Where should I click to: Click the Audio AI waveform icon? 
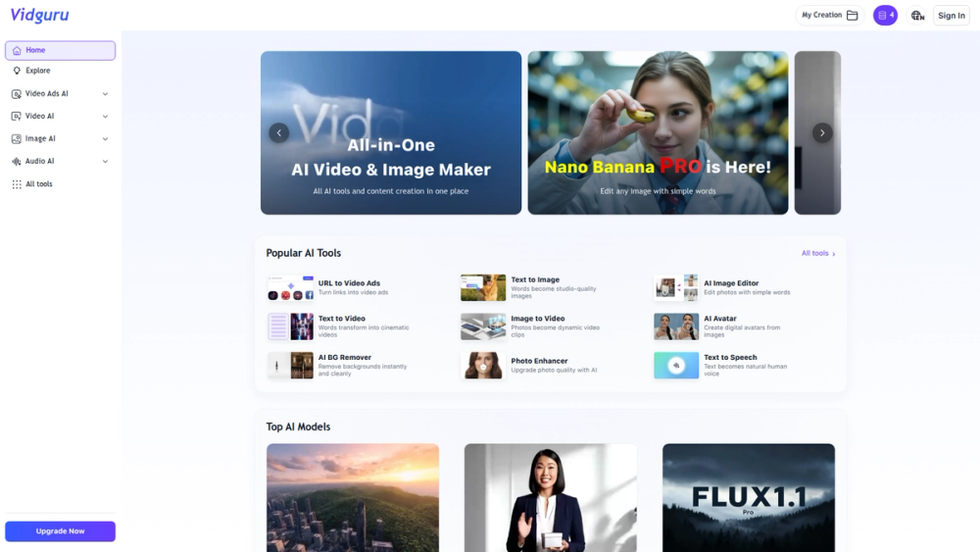[17, 162]
